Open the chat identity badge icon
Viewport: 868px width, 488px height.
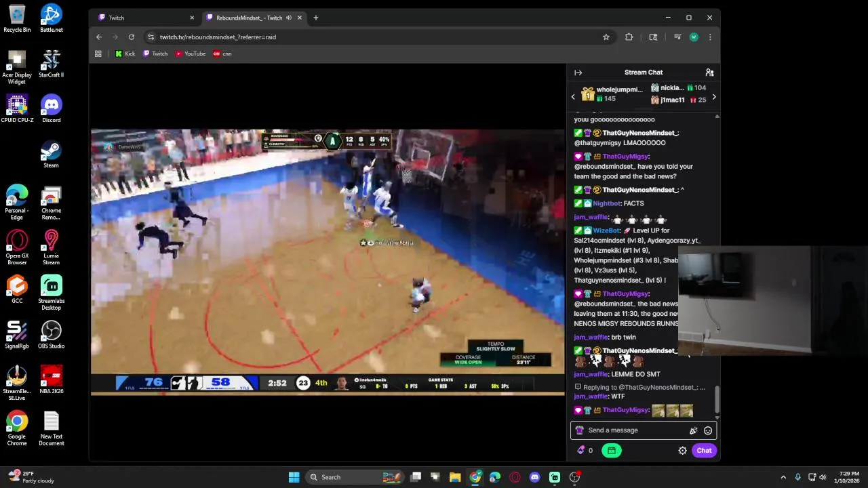tap(579, 430)
